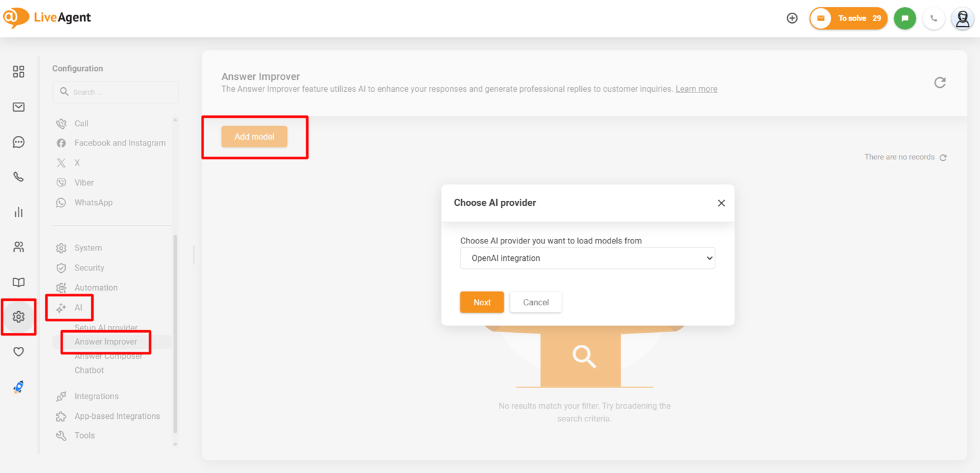
Task: Open the Tickets envelope icon in sidebar
Action: click(19, 106)
